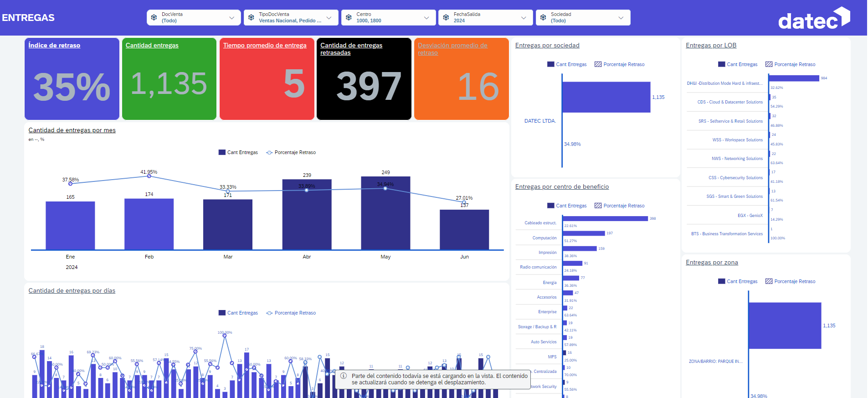Click Porcentaje Retraso hatch swatch in Entregas por sociedad
Viewport: 868px width, 398px height.
point(598,64)
